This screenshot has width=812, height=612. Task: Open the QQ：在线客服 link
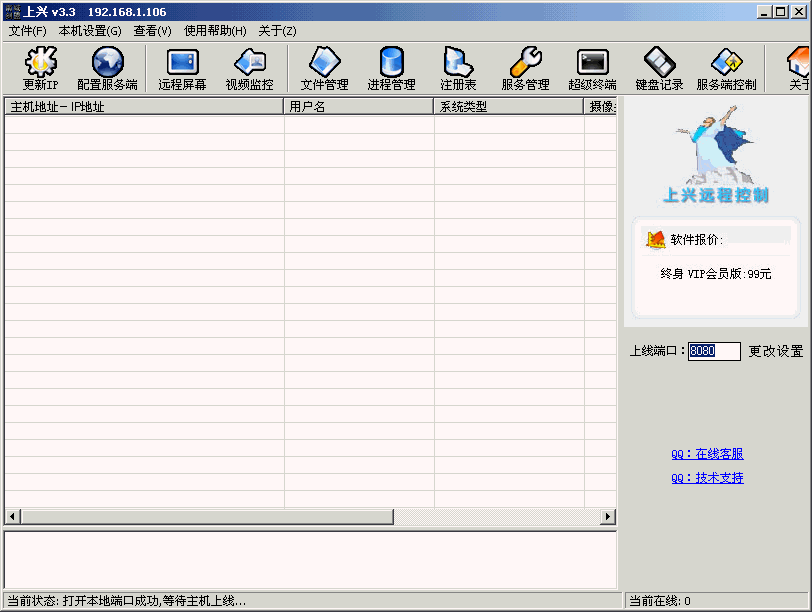pos(707,454)
